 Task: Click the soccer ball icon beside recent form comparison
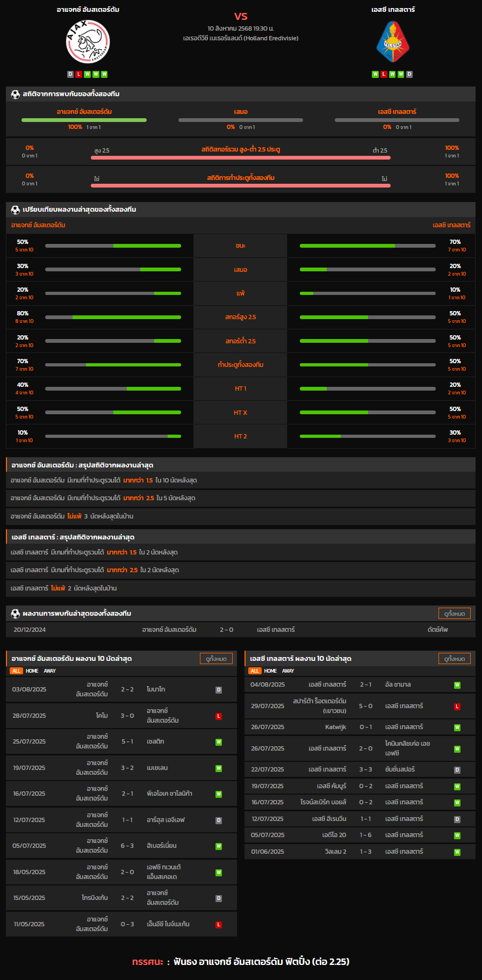click(16, 210)
